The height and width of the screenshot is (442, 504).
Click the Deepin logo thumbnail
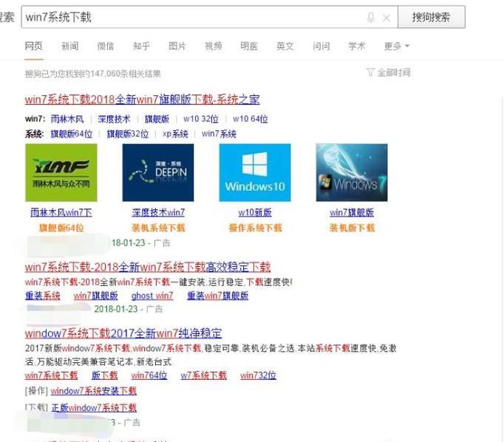(158, 173)
